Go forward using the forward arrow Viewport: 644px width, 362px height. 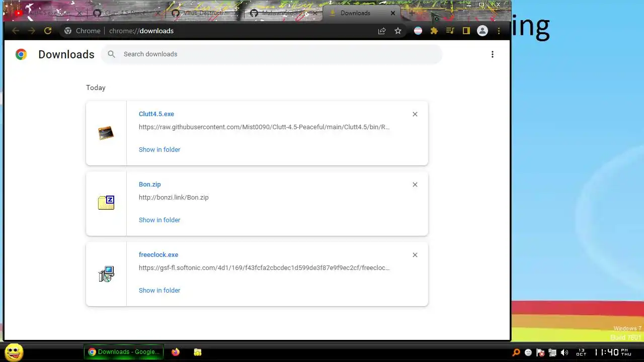pyautogui.click(x=32, y=31)
